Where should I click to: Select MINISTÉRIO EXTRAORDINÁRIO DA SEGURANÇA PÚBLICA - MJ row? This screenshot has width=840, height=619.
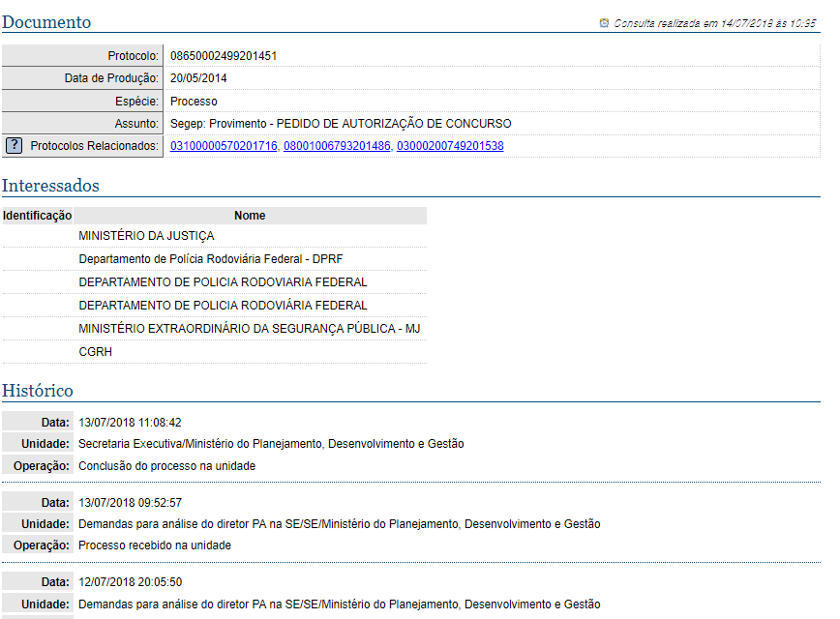tap(249, 329)
